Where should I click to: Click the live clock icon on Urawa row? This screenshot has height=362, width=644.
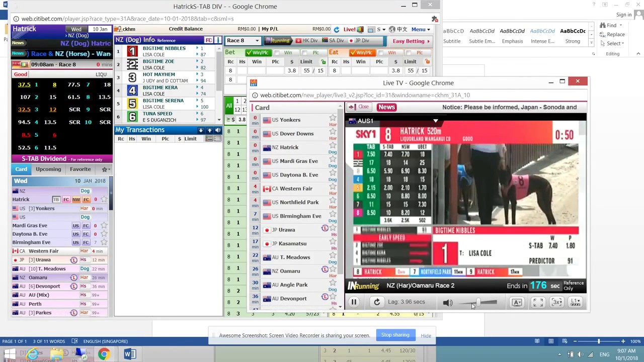74,260
